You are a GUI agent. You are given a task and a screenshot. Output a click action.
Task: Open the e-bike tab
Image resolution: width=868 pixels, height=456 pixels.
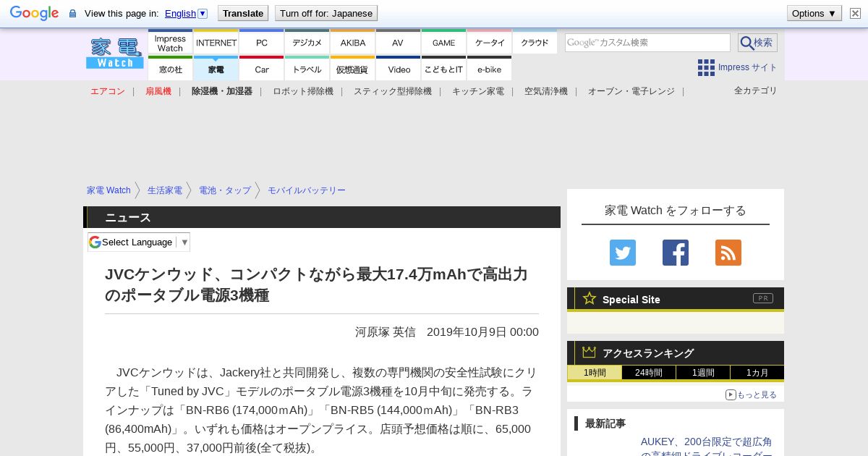(x=490, y=69)
